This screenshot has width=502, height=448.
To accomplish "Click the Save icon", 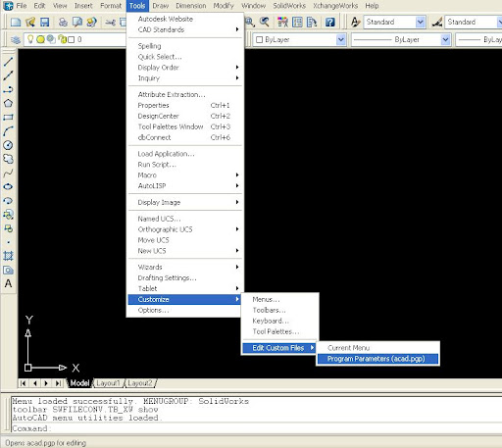I will (x=44, y=22).
